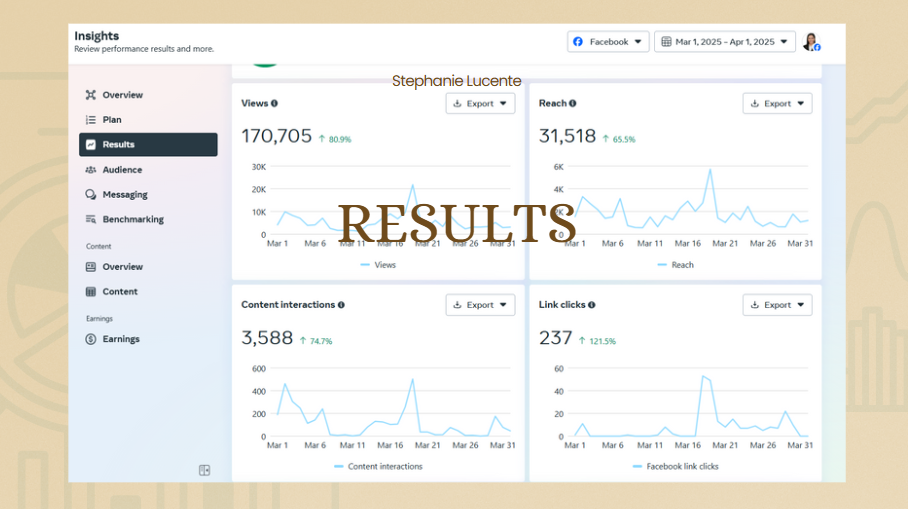
Task: Click the Views info icon
Action: tap(274, 104)
